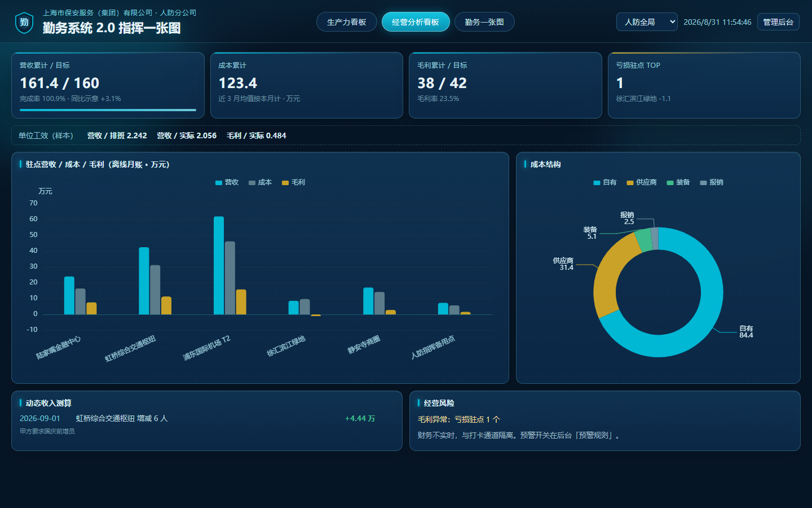
Task: Select the 经营分析看板 tab
Action: pyautogui.click(x=416, y=22)
